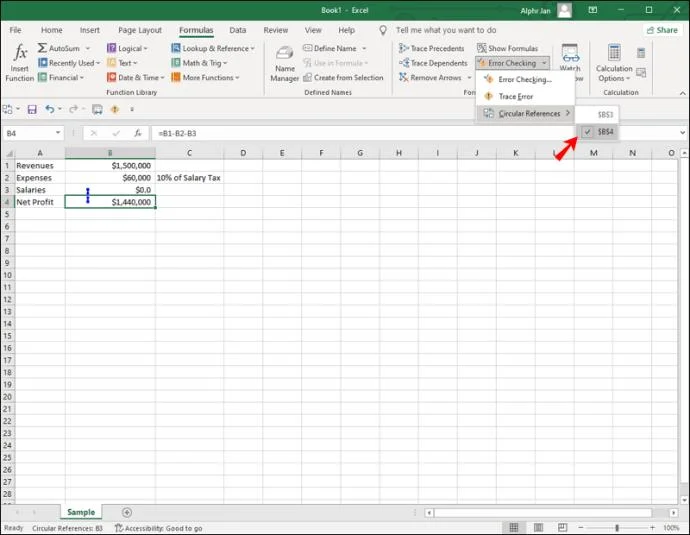Switch to the Insert tab

click(x=90, y=30)
